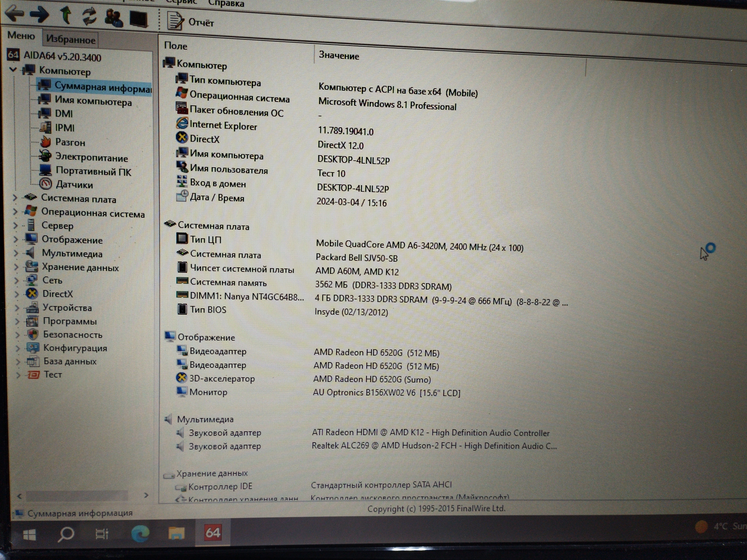Open user management toolbar icon
The image size is (747, 560).
(114, 18)
